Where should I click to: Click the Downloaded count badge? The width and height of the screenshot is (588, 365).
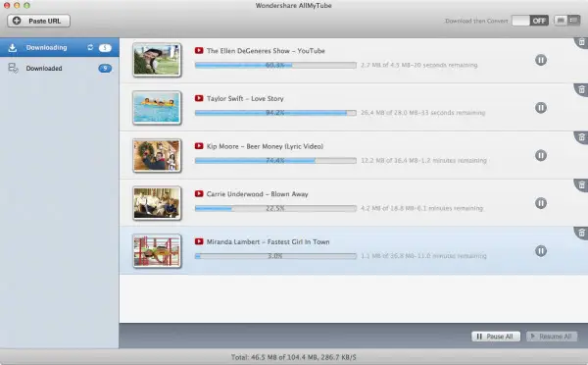[x=105, y=68]
